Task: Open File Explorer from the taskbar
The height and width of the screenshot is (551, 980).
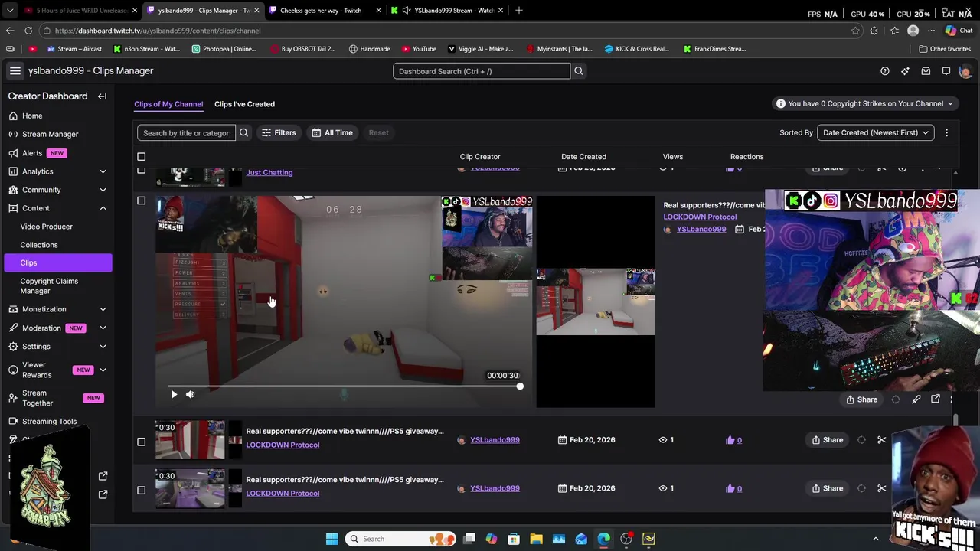Action: coord(536,539)
